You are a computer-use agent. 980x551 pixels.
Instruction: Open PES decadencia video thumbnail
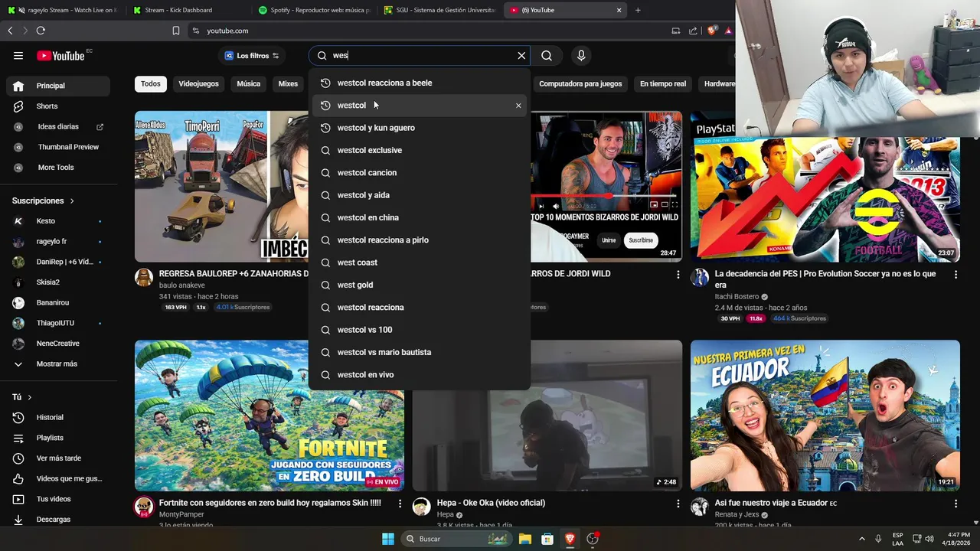(825, 187)
